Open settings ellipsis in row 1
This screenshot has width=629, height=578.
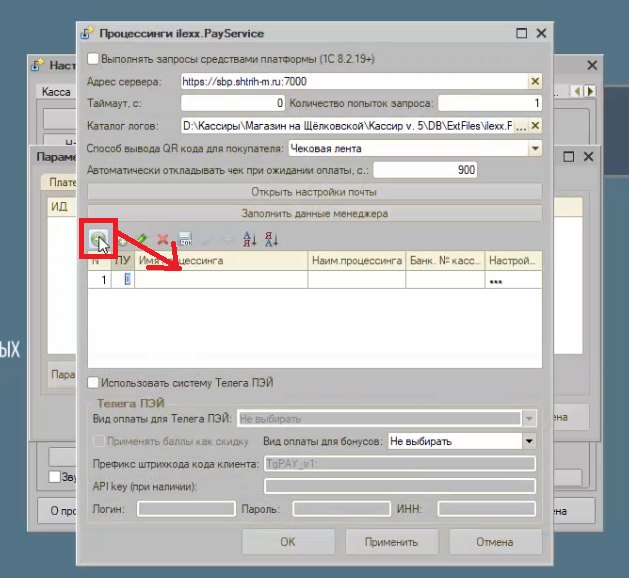tap(496, 280)
